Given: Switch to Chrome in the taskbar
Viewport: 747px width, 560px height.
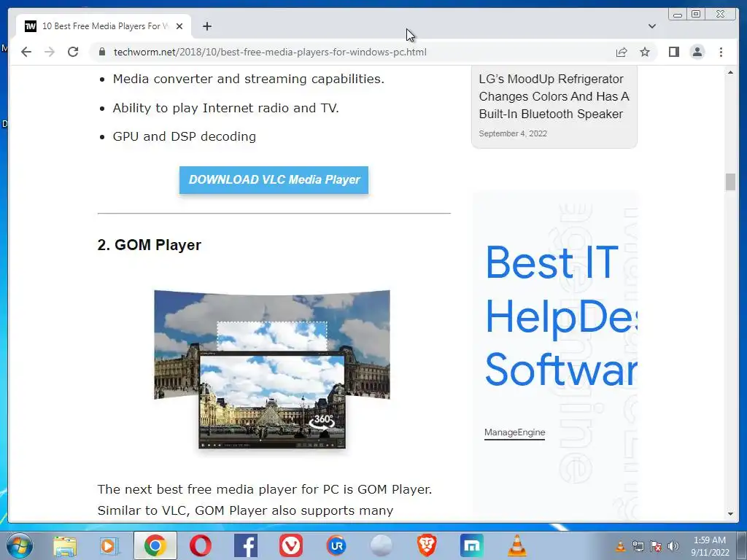Looking at the screenshot, I should tap(155, 545).
